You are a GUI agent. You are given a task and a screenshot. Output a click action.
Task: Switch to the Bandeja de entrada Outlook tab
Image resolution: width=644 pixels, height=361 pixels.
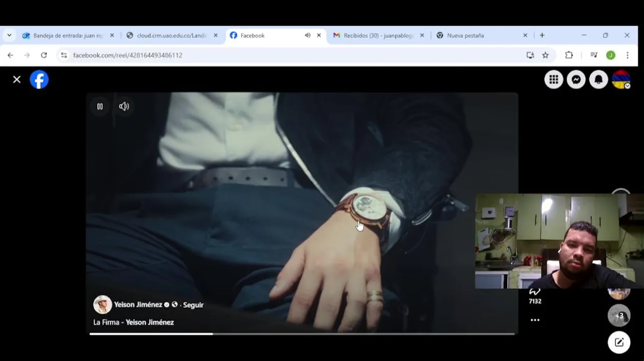point(68,36)
